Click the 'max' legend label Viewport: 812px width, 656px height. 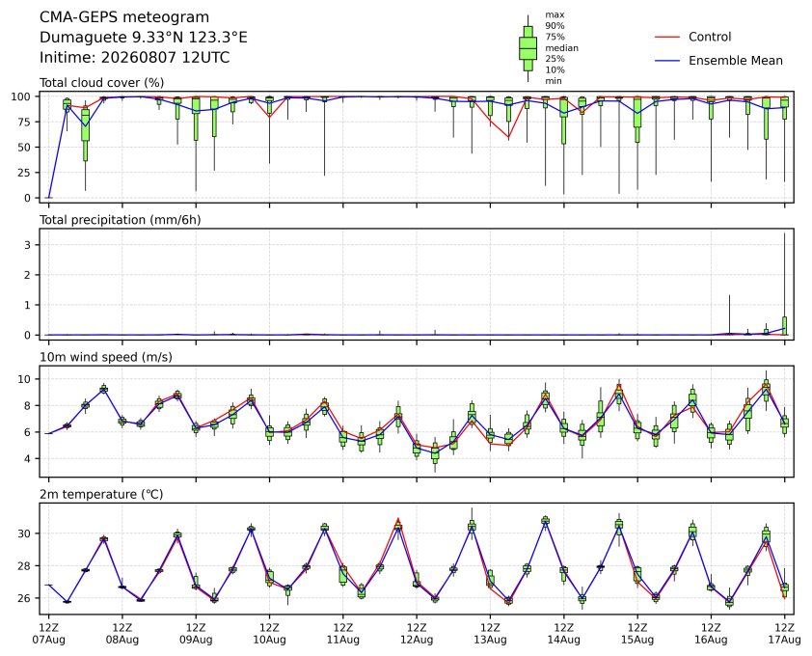coord(555,15)
